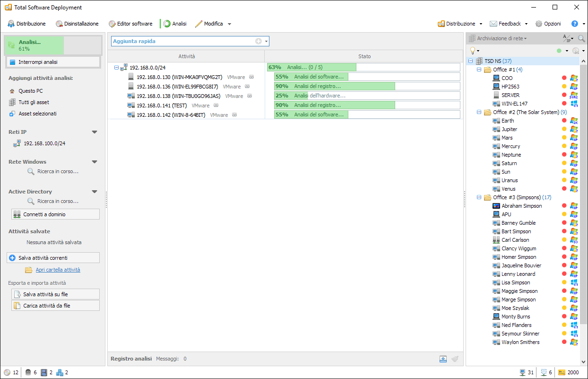
Task: Click Interrompi analisi button
Action: pyautogui.click(x=53, y=62)
